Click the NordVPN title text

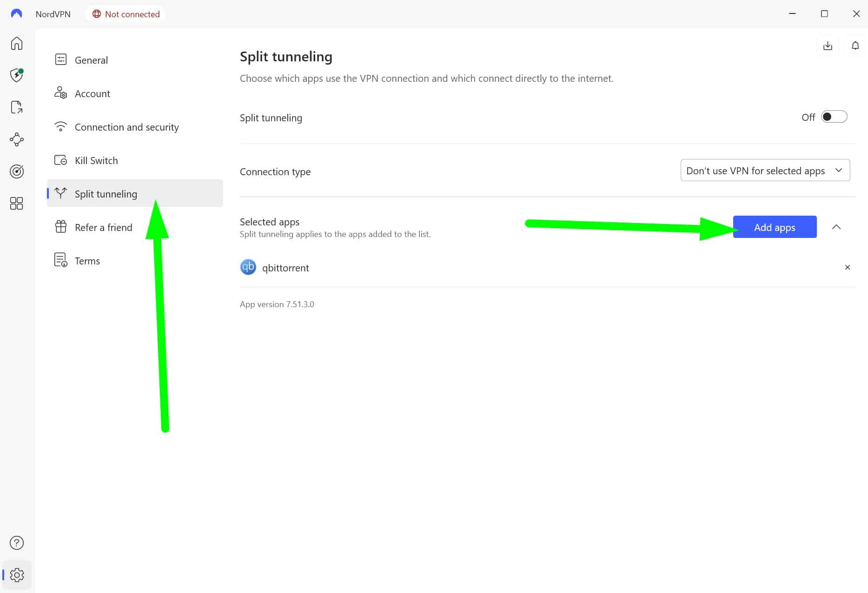pyautogui.click(x=53, y=14)
